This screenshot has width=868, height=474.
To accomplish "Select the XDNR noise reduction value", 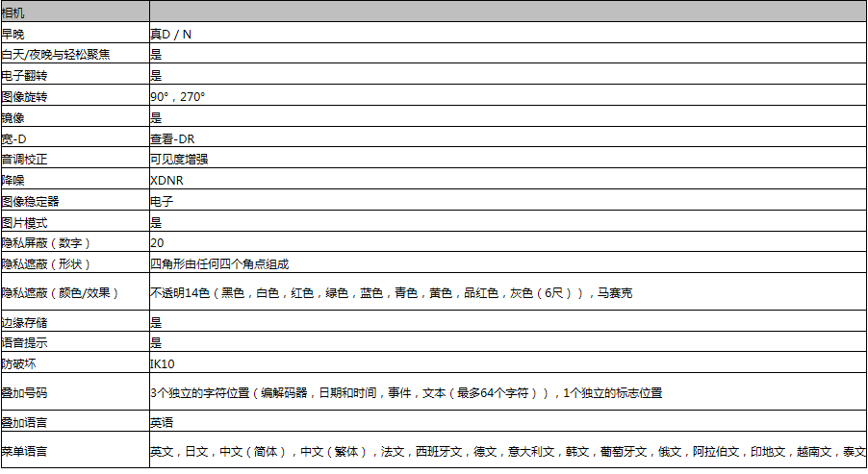I will click(167, 180).
